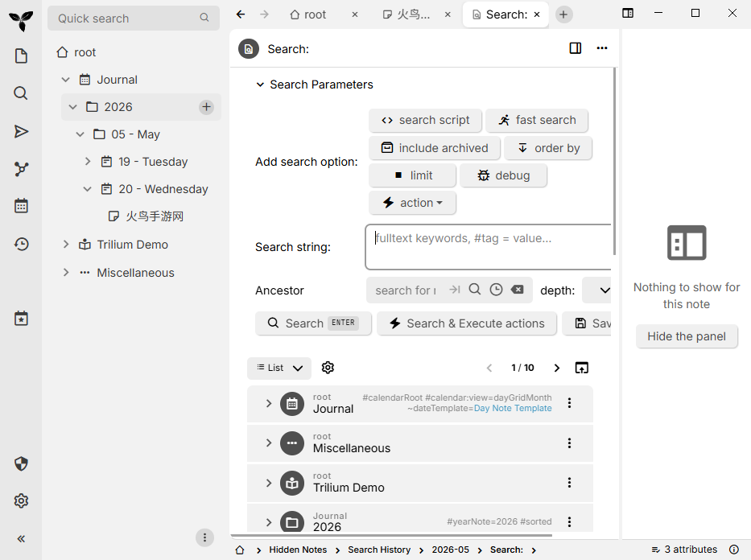
Task: Collapse the 2026 tree folder
Action: [72, 107]
